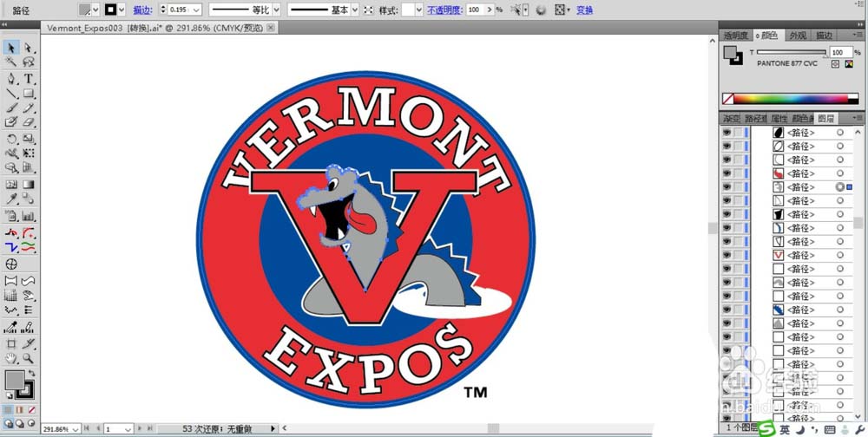Select the Rotate tool
868x437 pixels.
(11, 139)
